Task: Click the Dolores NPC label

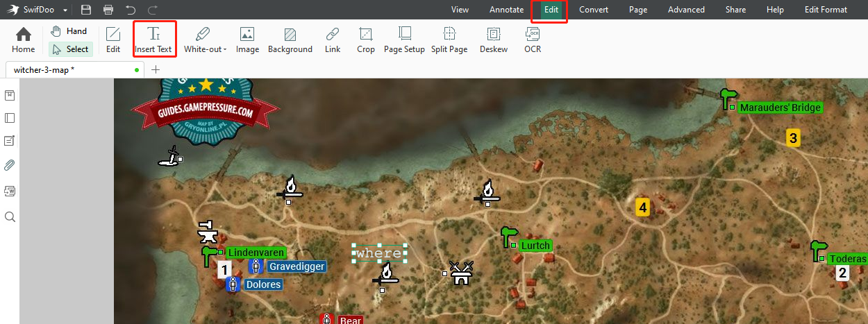Action: 263,284
